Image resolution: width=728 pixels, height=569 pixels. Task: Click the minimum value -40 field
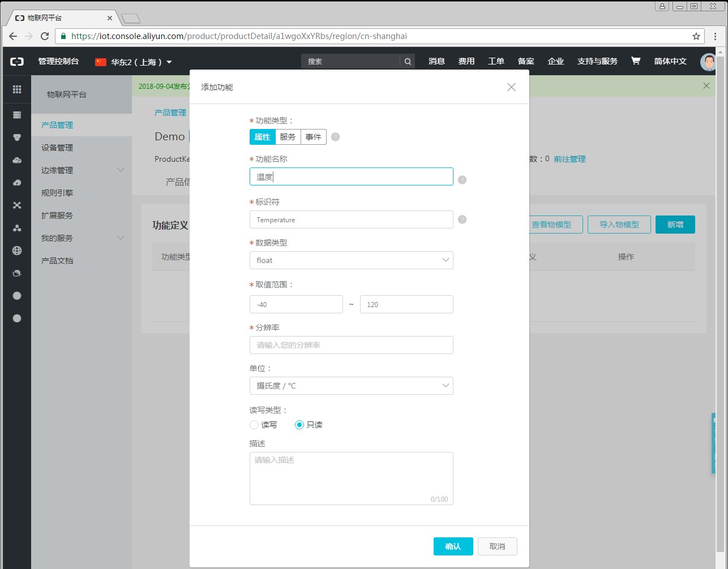296,304
